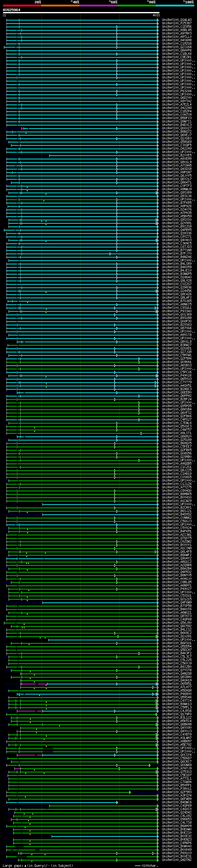The height and width of the screenshot is (868, 197).
Task: Click hit UniRef100_Q2F5M4
Action: pos(177,358)
